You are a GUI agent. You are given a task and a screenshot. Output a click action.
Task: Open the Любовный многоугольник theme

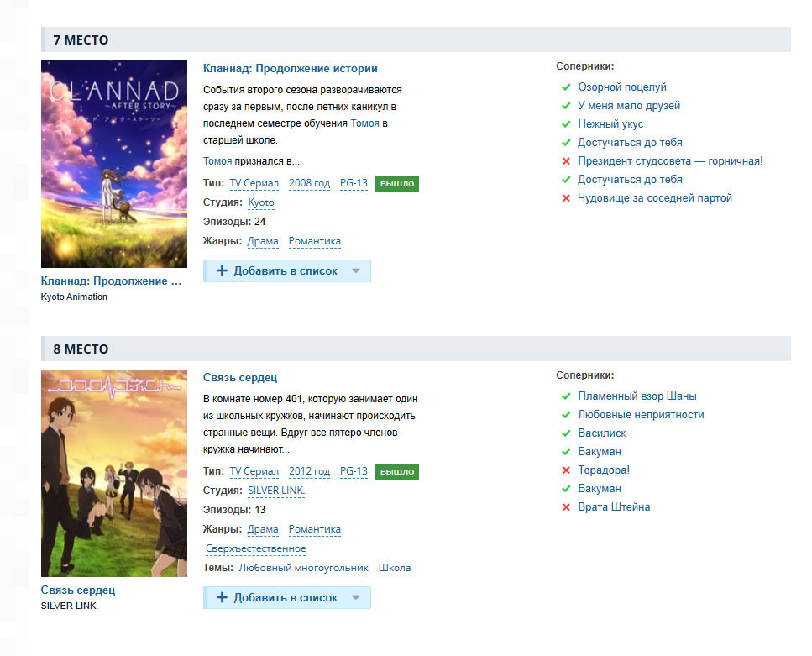click(x=303, y=568)
